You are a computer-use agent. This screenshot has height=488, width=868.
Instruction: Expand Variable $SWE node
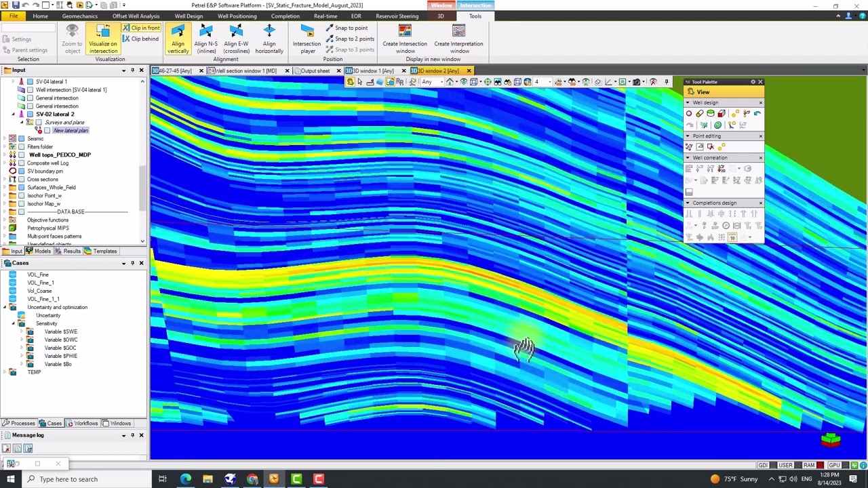pyautogui.click(x=21, y=331)
